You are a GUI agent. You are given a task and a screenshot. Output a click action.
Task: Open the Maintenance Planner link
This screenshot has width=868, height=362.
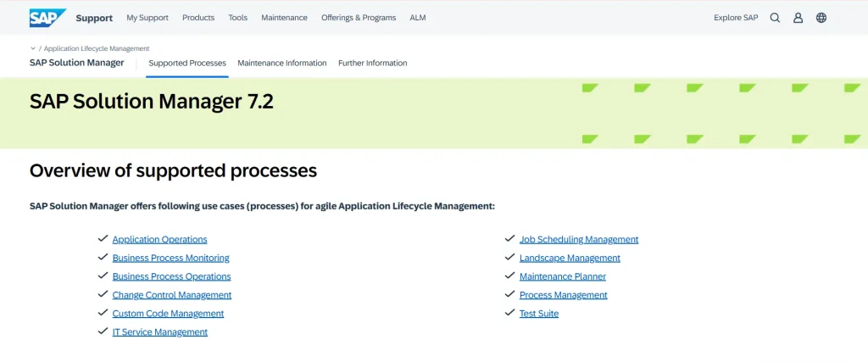tap(563, 276)
